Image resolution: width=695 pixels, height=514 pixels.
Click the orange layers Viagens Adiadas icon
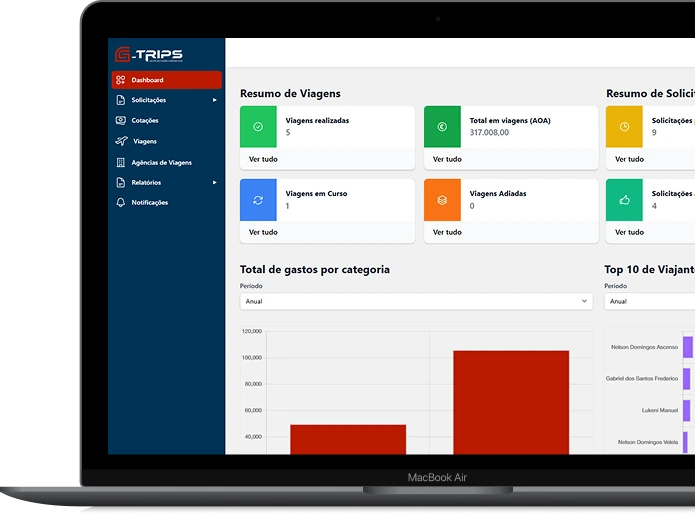point(442,200)
